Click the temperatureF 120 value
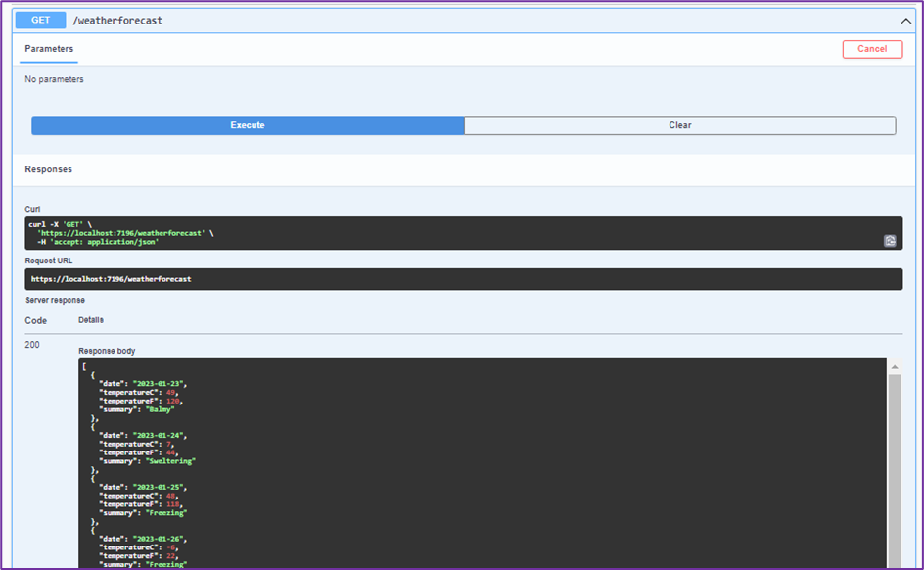The width and height of the screenshot is (924, 570). tap(172, 401)
